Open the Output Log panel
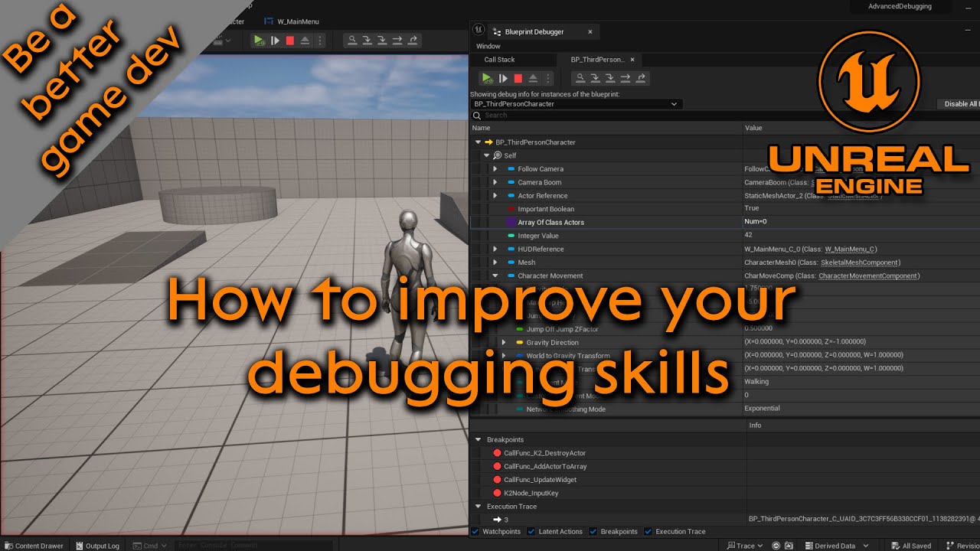Screen dimensions: 980x551 (x=97, y=546)
